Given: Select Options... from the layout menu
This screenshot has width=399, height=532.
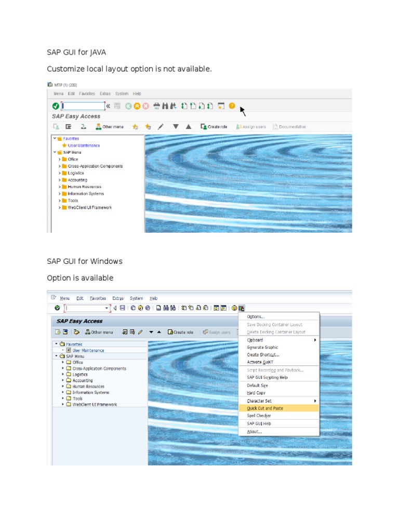Looking at the screenshot, I should pyautogui.click(x=278, y=316).
